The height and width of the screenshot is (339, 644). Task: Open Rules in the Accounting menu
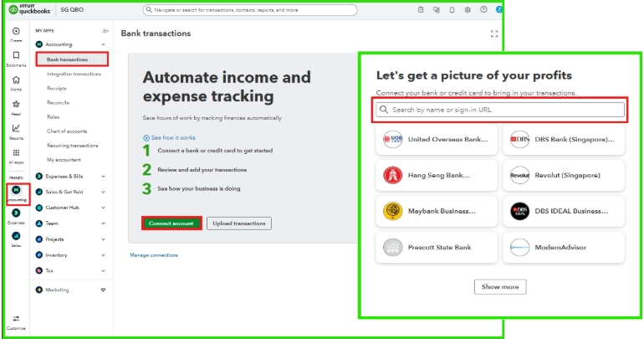53,116
